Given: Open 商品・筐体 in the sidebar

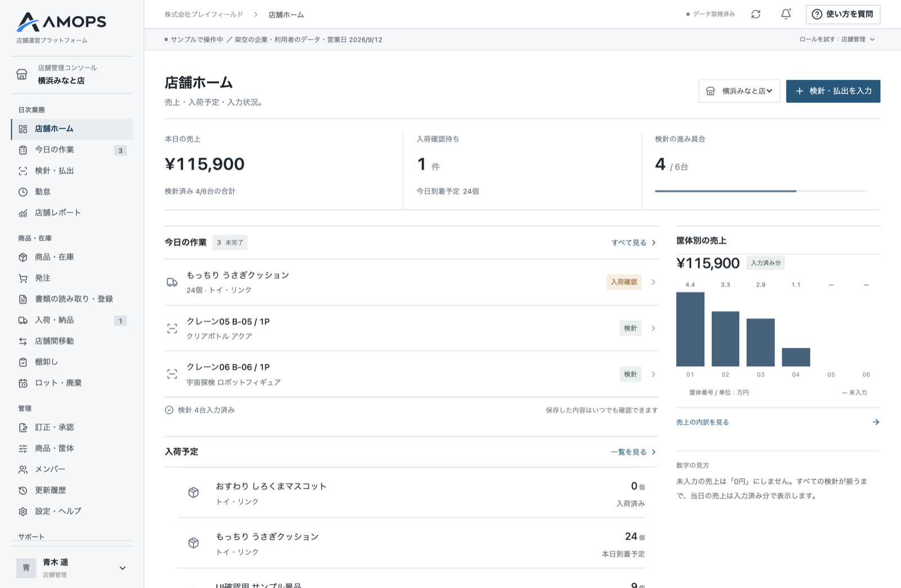Looking at the screenshot, I should (72, 448).
